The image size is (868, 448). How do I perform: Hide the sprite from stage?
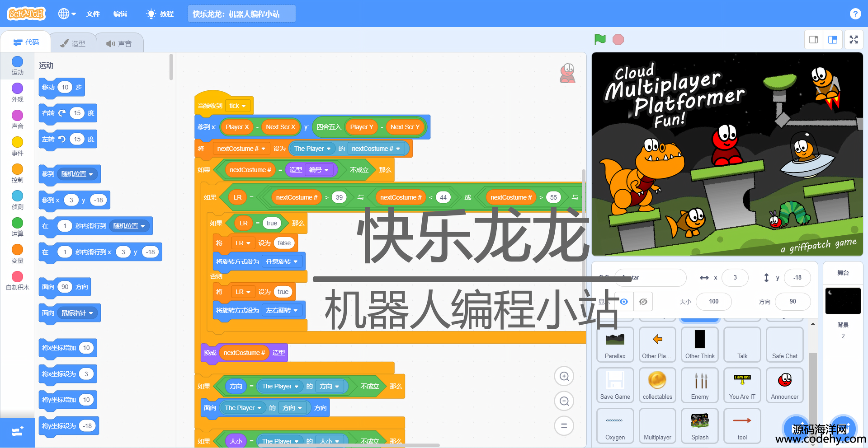coord(643,302)
